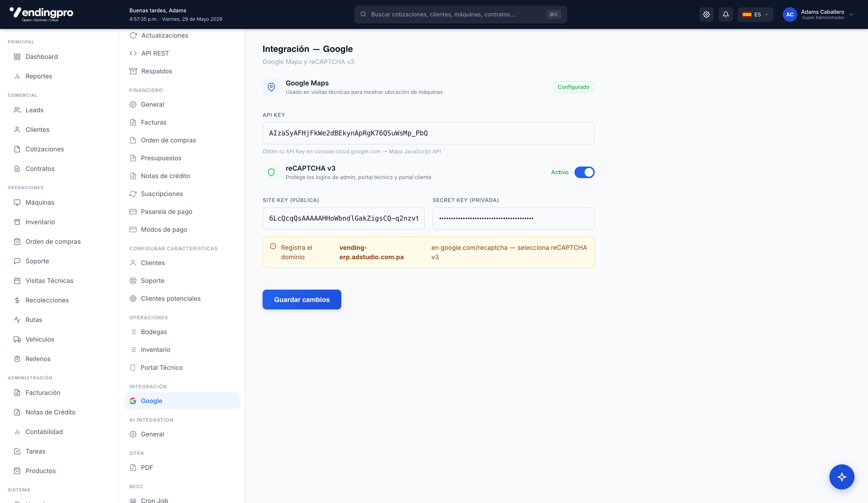Open Productos in main sidebar
The height and width of the screenshot is (503, 868).
41,471
